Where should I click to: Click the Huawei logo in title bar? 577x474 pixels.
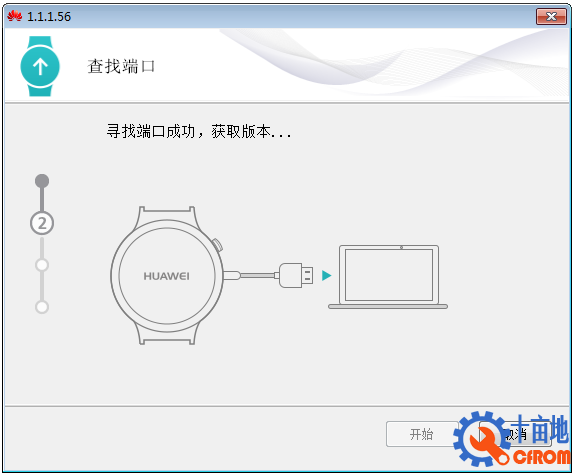(x=14, y=16)
